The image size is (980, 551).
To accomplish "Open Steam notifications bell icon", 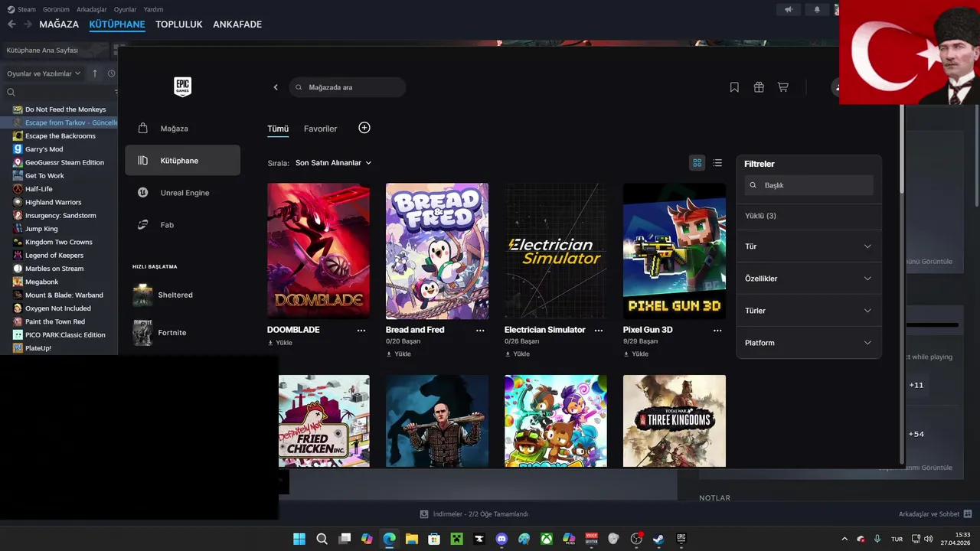I will point(817,9).
